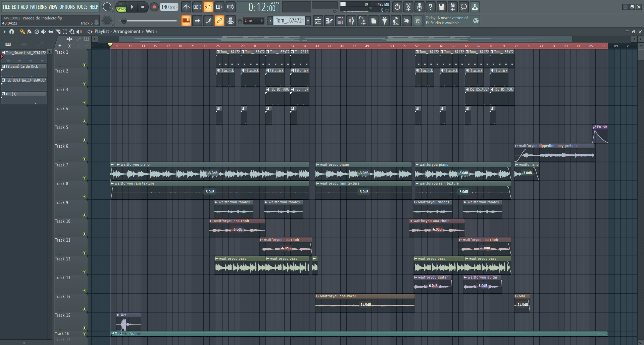Screen dimensions: 644x345
Task: Open playlist options menu arrow
Action: [x=5, y=32]
